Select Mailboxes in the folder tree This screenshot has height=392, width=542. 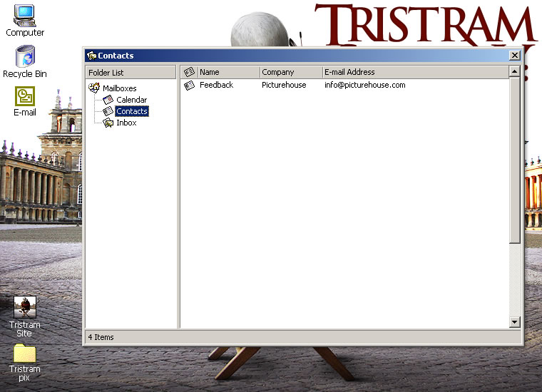click(x=120, y=88)
